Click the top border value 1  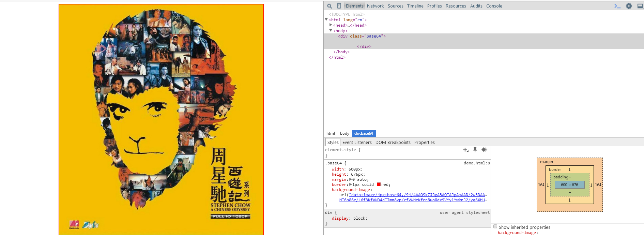[569, 170]
